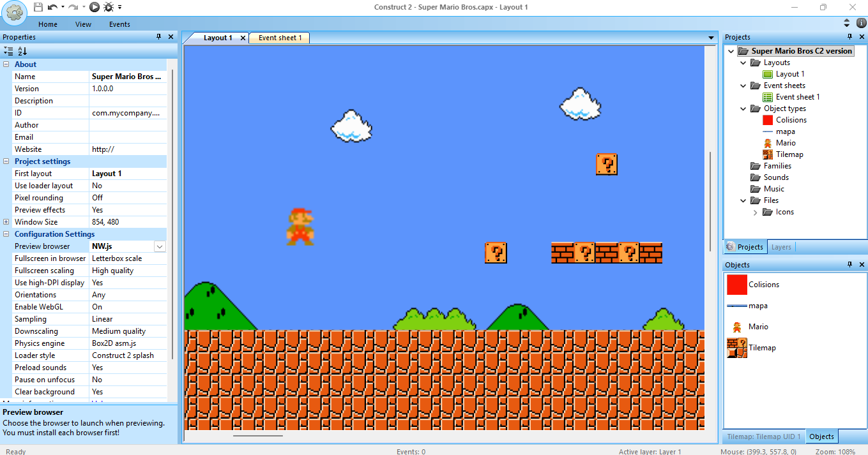The width and height of the screenshot is (868, 455).
Task: Collapse the About properties section
Action: point(6,64)
